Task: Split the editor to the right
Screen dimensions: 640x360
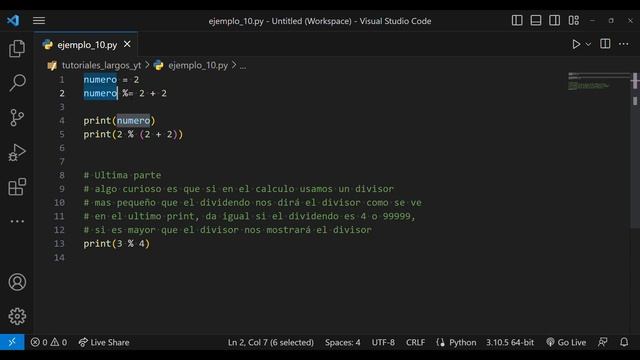Action: pos(605,44)
